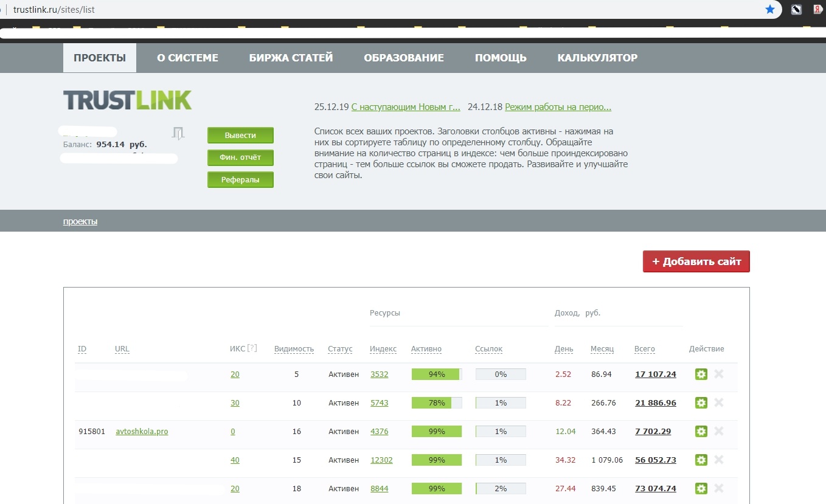Viewport: 826px width, 504px height.
Task: Click the gear icon in the 17 107.24 row
Action: (x=701, y=374)
